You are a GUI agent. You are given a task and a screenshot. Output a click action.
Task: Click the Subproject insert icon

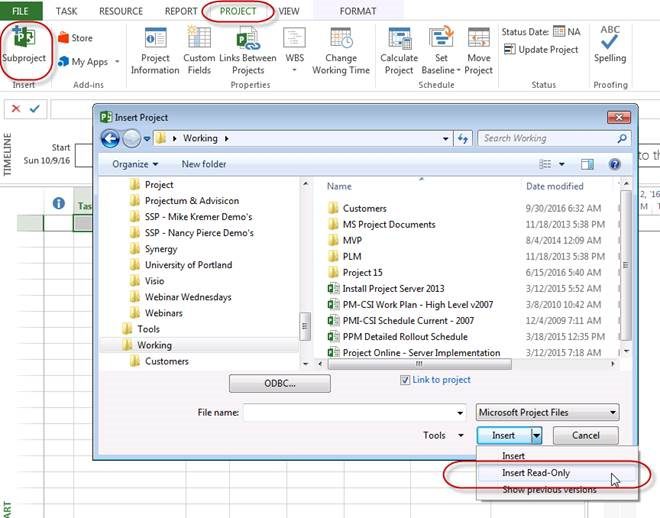24,45
